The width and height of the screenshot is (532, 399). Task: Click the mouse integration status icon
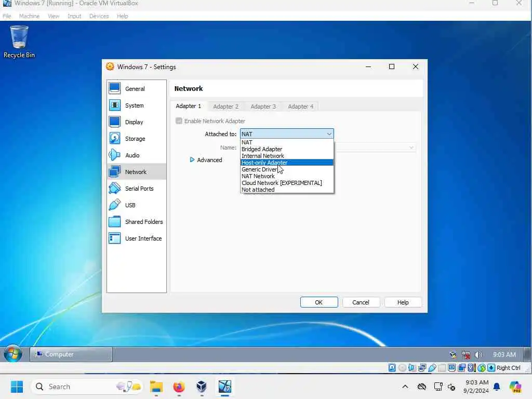(482, 368)
